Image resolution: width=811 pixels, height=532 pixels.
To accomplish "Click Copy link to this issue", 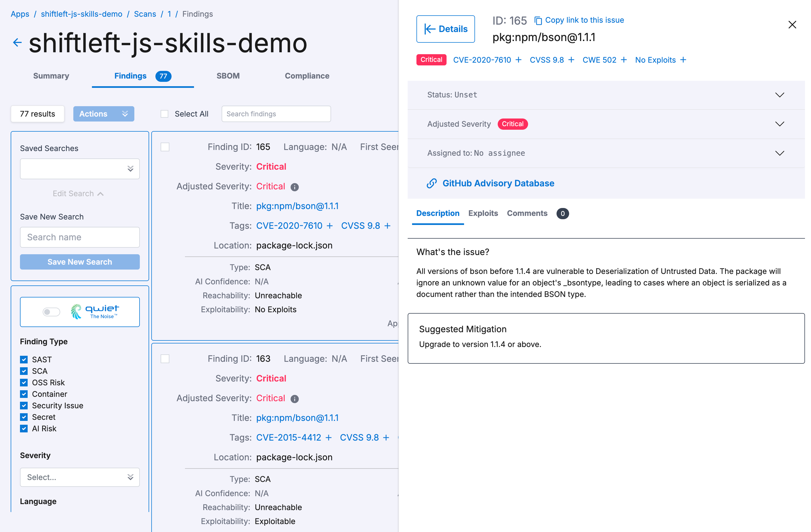I will (x=584, y=20).
